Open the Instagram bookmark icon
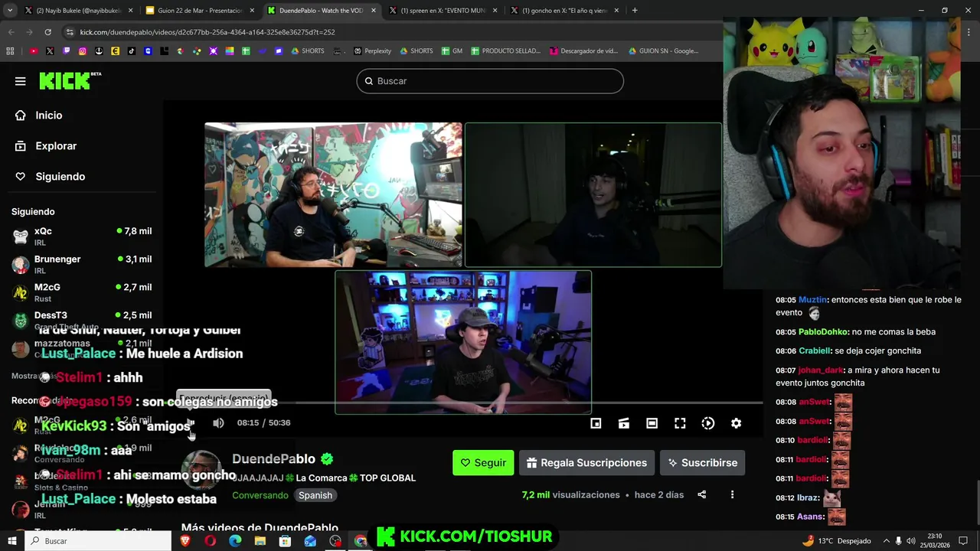This screenshot has width=980, height=551. coord(83,51)
